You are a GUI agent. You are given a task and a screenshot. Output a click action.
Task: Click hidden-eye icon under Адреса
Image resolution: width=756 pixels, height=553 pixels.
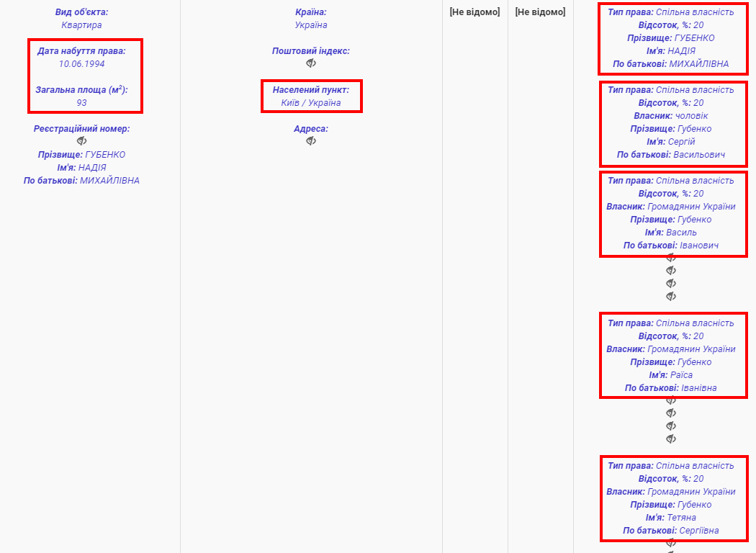point(311,141)
